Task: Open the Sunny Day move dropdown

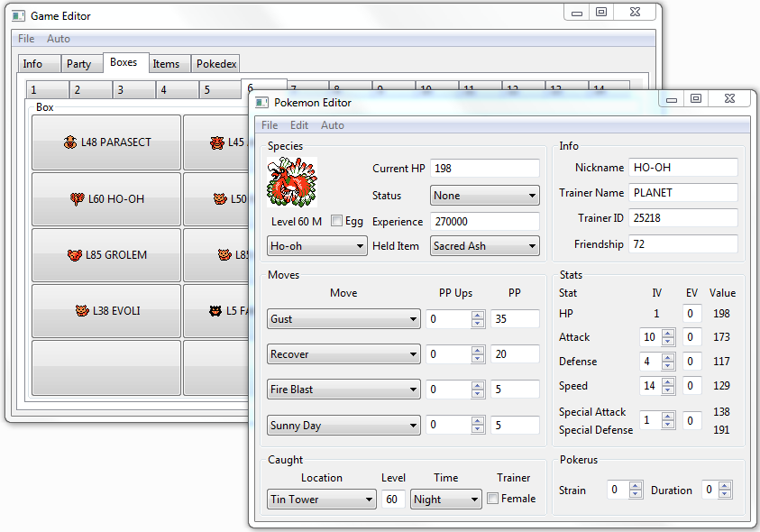Action: (343, 426)
